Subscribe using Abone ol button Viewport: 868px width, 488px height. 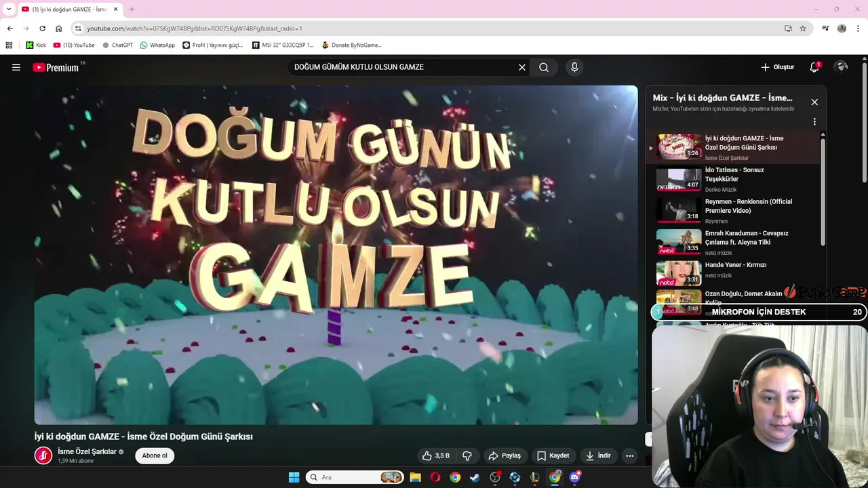point(155,455)
